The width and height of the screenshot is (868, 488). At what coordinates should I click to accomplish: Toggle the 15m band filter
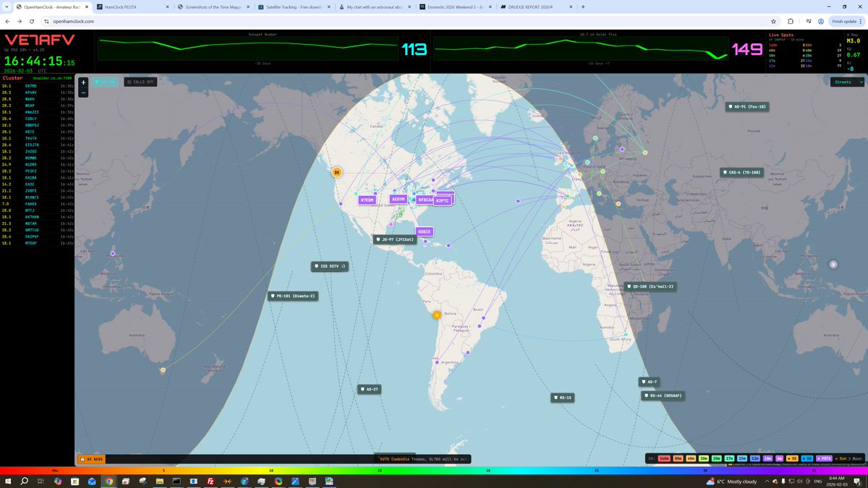[x=742, y=458]
